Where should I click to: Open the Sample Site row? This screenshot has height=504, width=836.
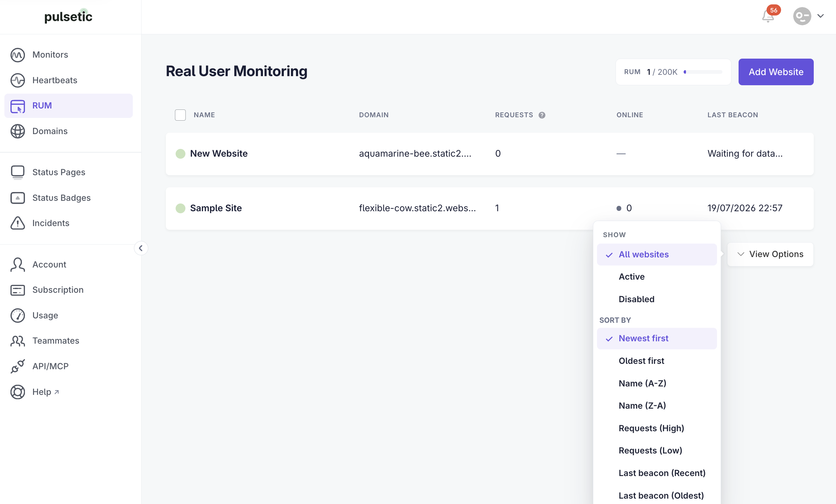(x=489, y=208)
